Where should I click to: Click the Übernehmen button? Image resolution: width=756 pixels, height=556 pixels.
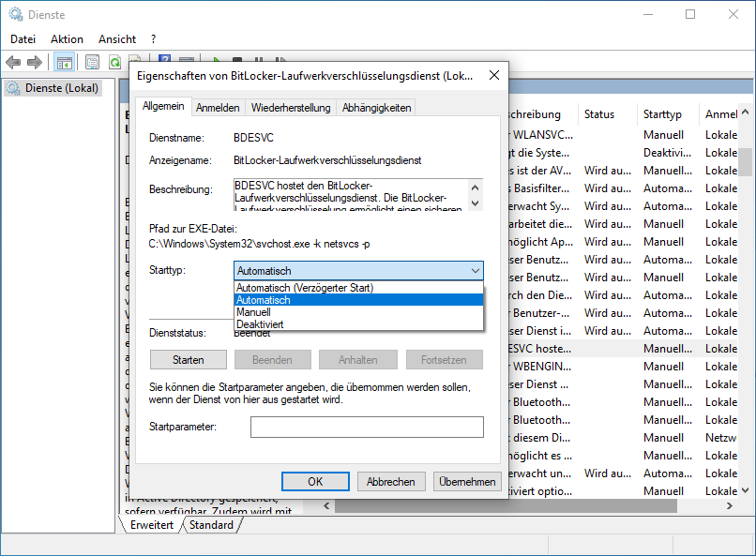click(467, 481)
